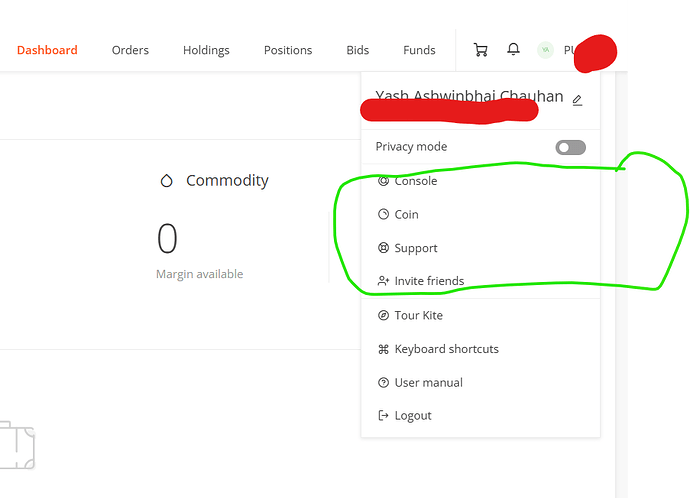The height and width of the screenshot is (498, 690).
Task: Click the Margin available label
Action: tap(199, 274)
